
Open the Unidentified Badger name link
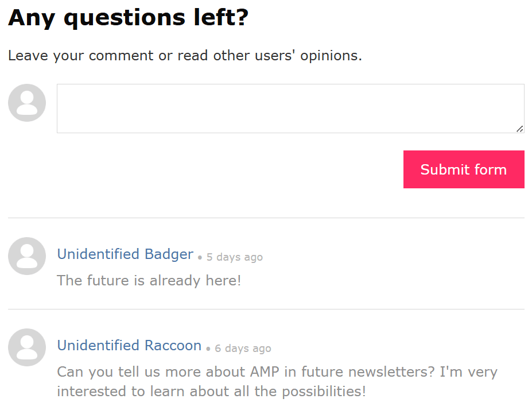[x=125, y=254]
